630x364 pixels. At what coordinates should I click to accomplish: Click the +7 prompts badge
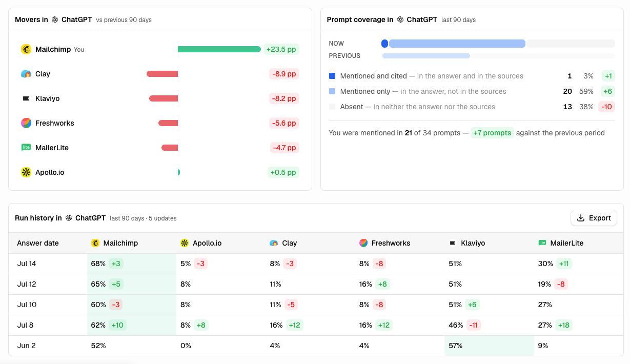point(492,133)
